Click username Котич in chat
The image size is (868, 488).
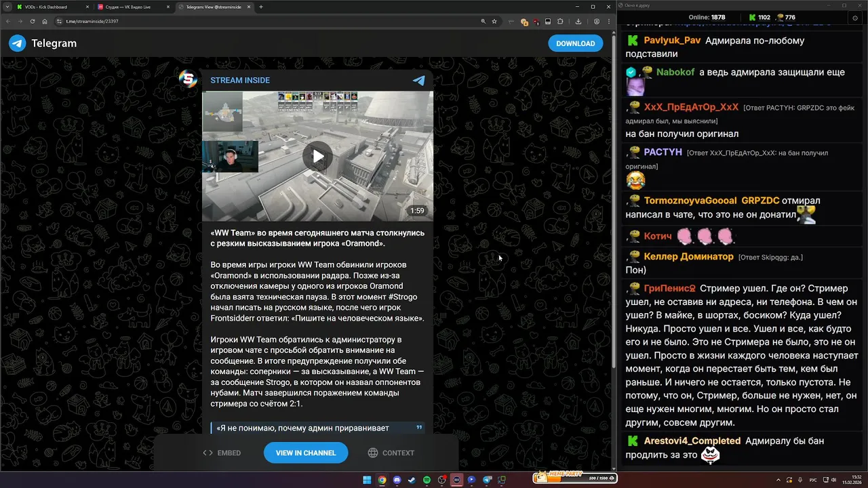pyautogui.click(x=658, y=236)
